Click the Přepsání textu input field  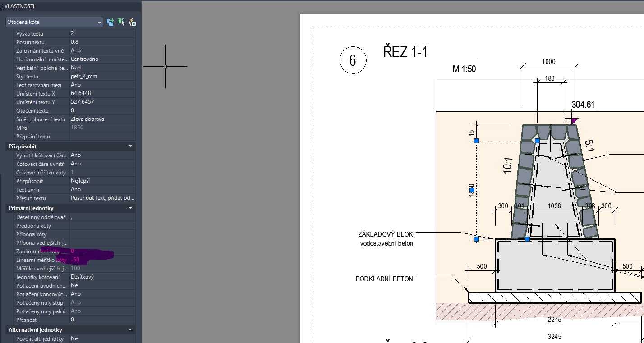point(102,137)
